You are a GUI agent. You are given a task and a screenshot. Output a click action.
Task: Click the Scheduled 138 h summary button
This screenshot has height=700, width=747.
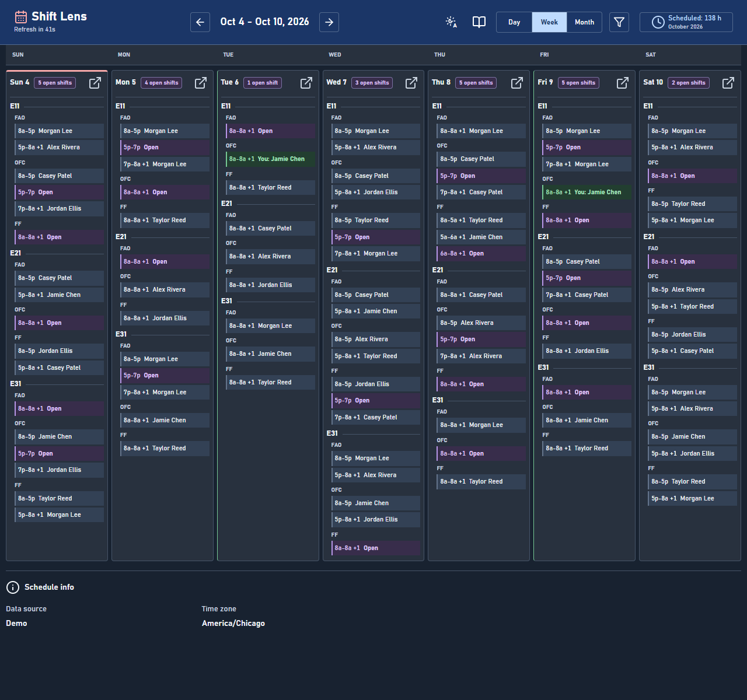tap(686, 22)
